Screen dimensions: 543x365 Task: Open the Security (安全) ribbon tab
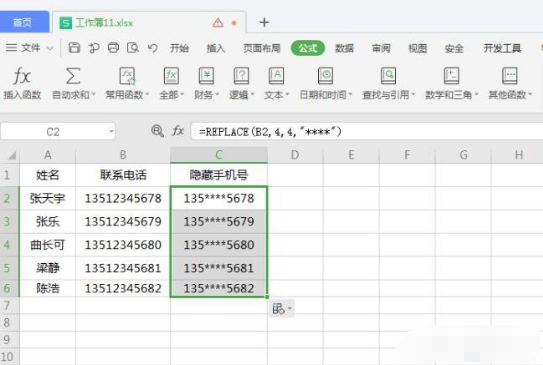click(454, 48)
